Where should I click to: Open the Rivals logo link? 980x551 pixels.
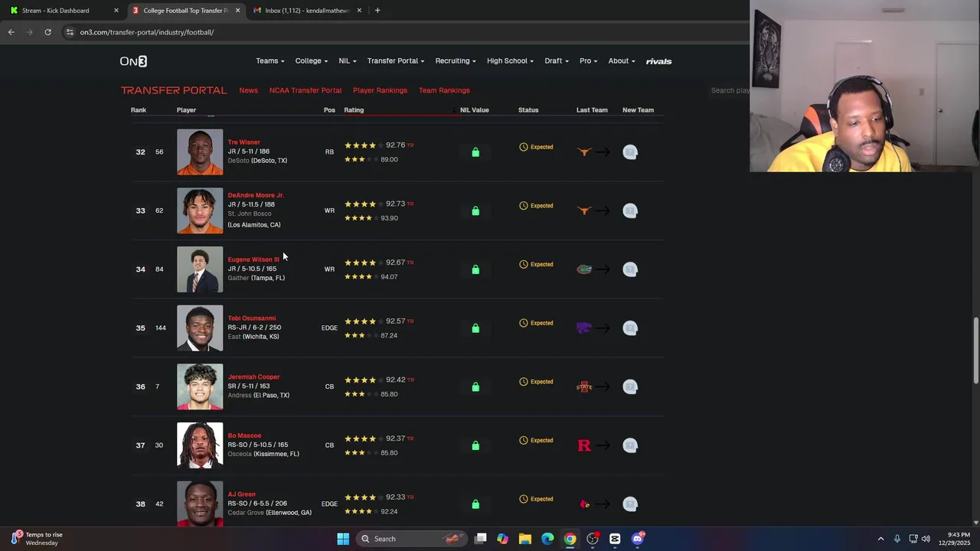(658, 61)
